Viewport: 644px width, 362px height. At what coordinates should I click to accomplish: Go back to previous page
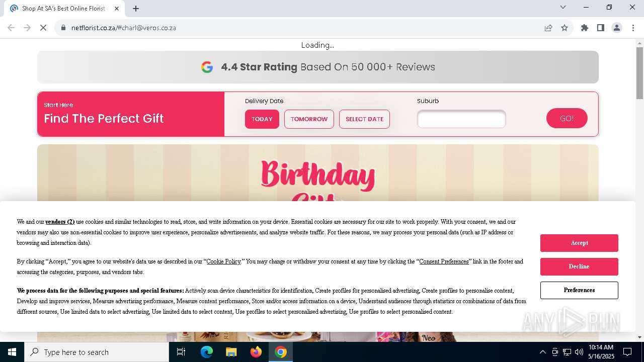pyautogui.click(x=11, y=28)
